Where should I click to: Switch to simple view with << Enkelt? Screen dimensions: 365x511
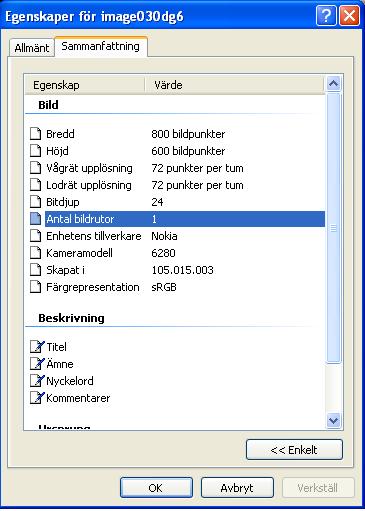click(294, 450)
